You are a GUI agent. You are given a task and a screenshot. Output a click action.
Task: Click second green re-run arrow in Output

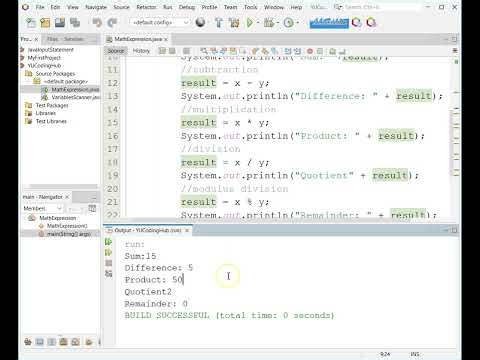click(x=108, y=252)
